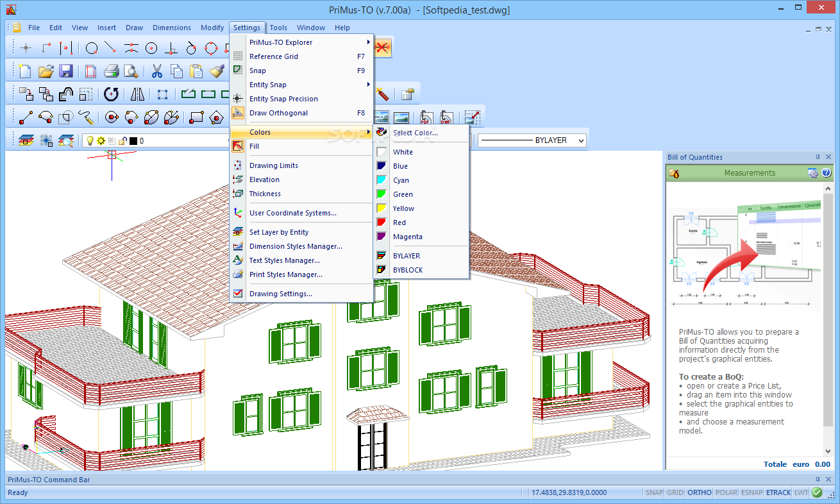This screenshot has height=504, width=840.
Task: Toggle ETRACK in the status bar
Action: coord(778,492)
